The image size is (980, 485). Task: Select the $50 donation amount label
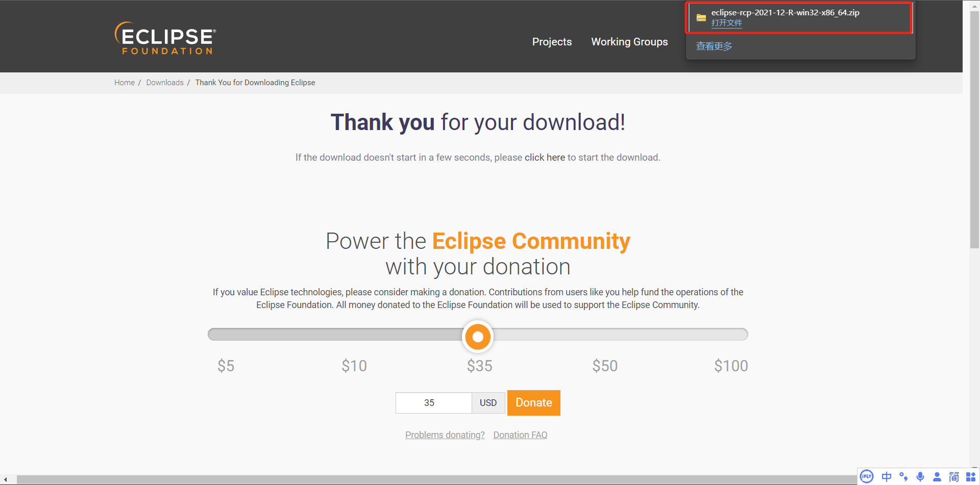(x=605, y=366)
